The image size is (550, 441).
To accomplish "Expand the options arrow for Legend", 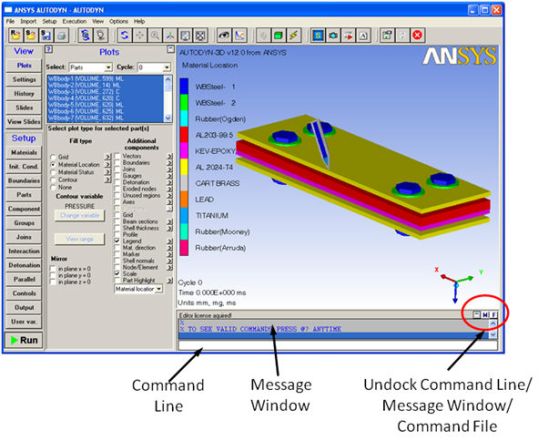I will coord(170,241).
